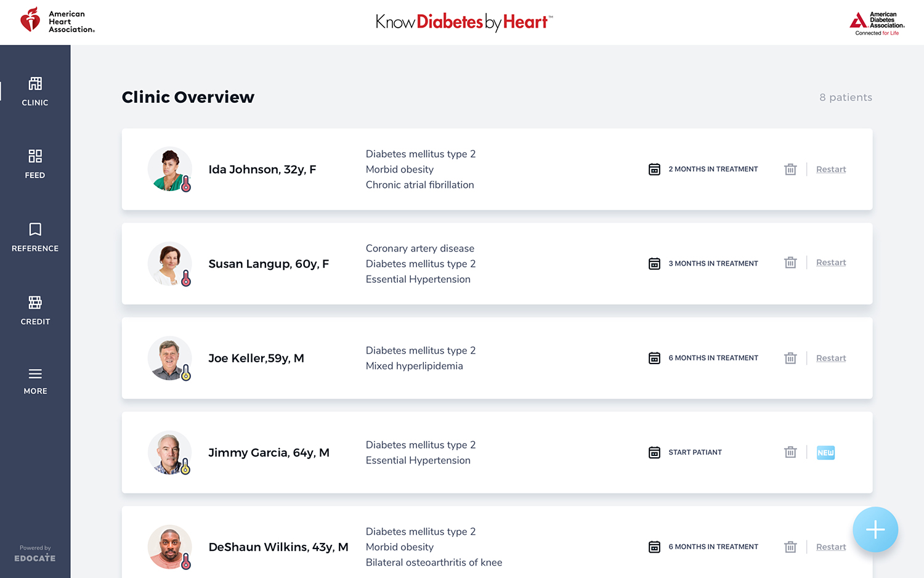Delete Ida Johnson with trash icon
924x578 pixels.
coord(790,169)
